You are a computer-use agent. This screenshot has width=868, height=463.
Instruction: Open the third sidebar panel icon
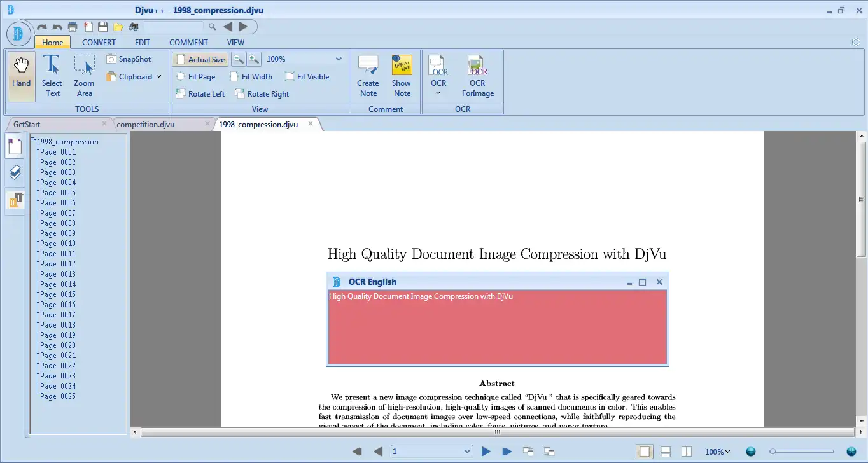pyautogui.click(x=15, y=200)
